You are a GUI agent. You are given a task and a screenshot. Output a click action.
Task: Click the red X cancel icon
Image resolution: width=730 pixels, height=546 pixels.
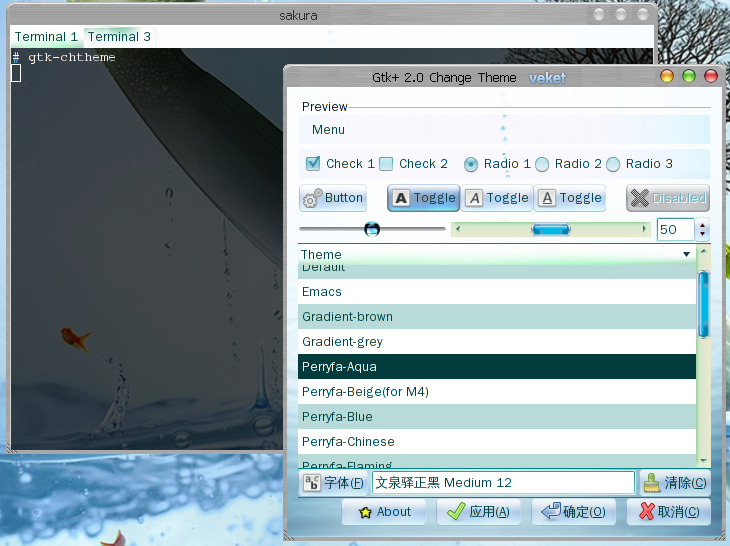coord(647,512)
